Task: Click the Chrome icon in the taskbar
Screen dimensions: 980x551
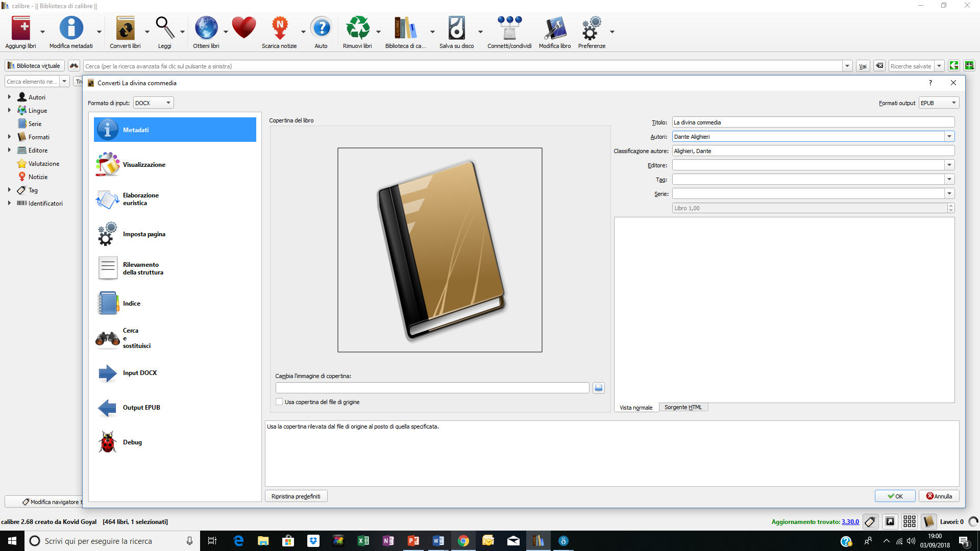Action: pyautogui.click(x=463, y=541)
